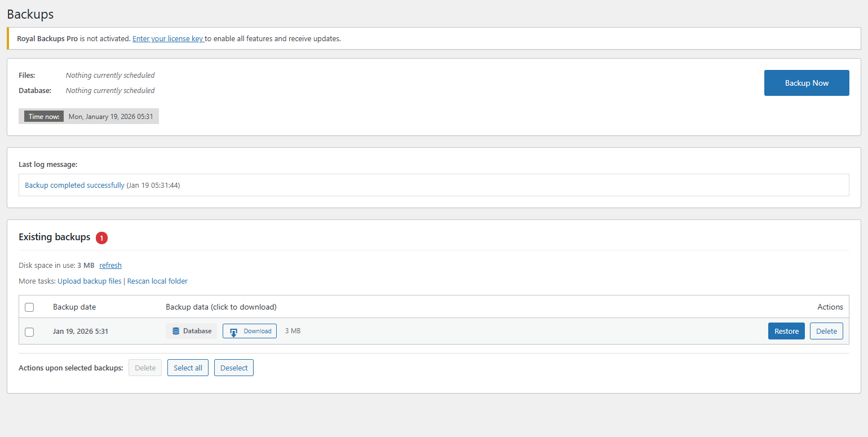Click the red backup count badge

tap(101, 238)
